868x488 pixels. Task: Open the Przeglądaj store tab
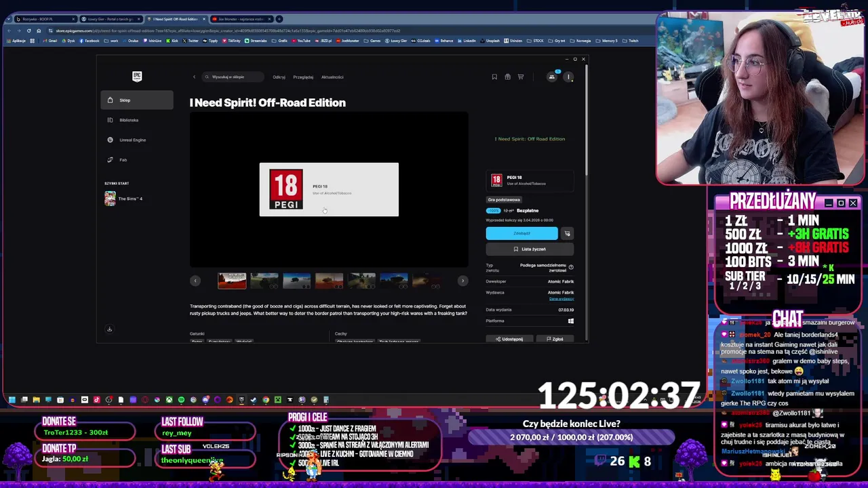pyautogui.click(x=303, y=77)
